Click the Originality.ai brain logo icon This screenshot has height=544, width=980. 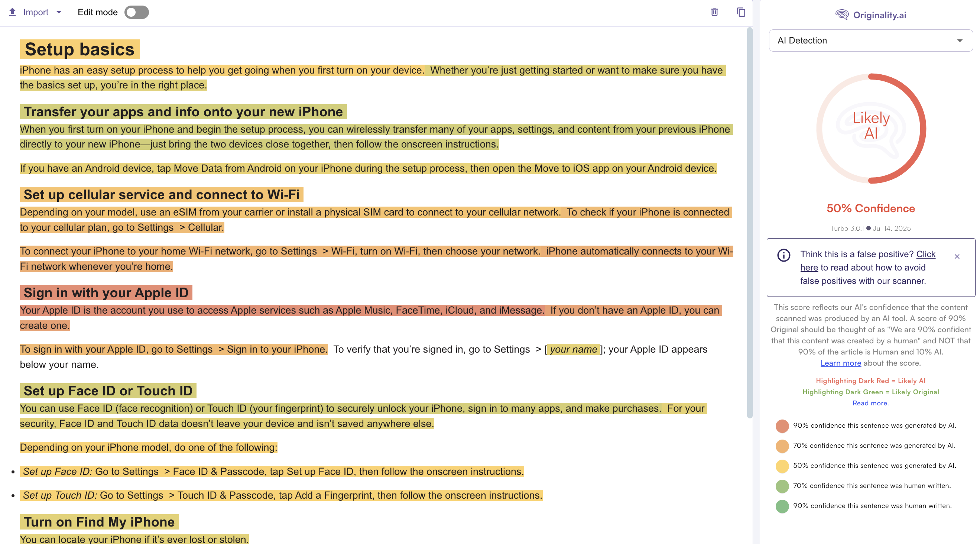842,15
